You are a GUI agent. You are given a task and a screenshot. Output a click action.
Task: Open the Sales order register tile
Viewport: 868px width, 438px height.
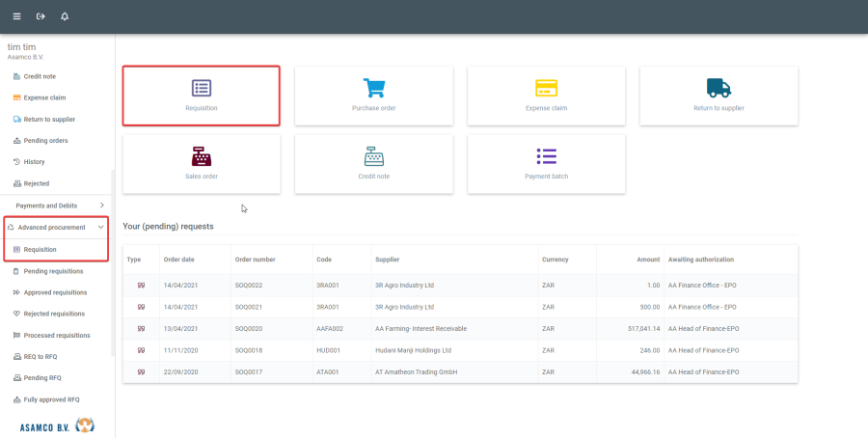tap(202, 164)
